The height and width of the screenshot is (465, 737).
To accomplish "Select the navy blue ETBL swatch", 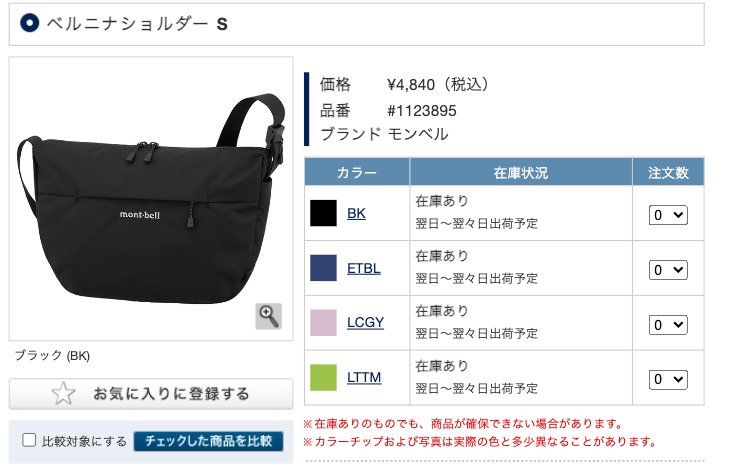I will [323, 268].
